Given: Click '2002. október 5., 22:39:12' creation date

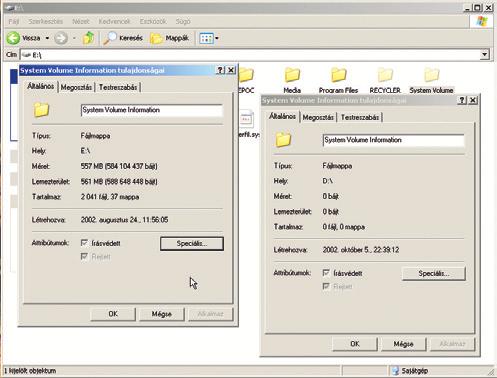Looking at the screenshot, I should 361,250.
